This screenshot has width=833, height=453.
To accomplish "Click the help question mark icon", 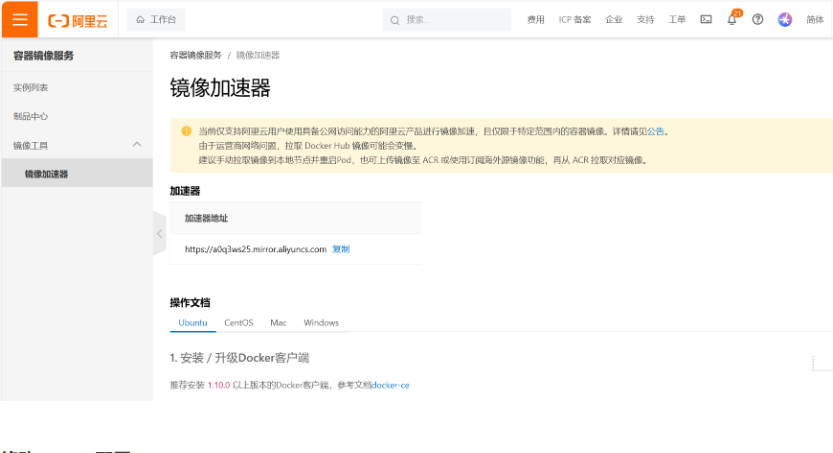I will 757,19.
